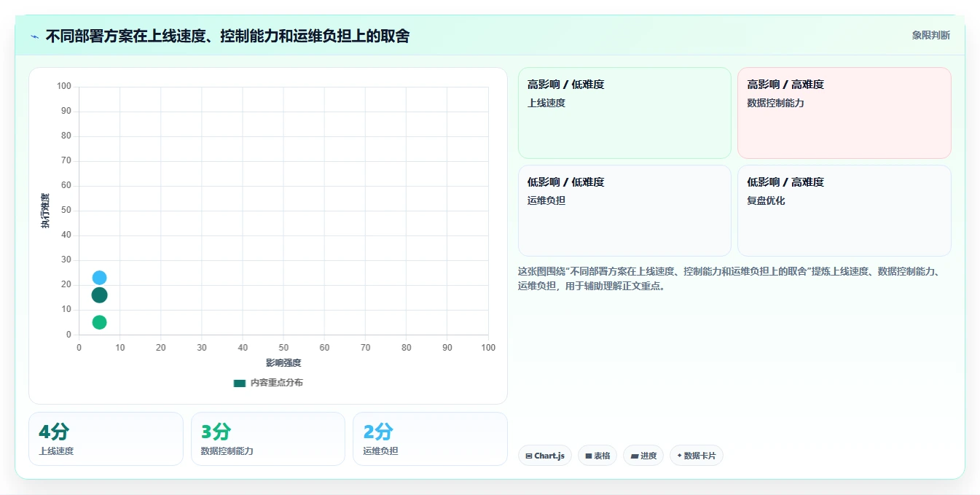The width and height of the screenshot is (980, 495).
Task: Click the 进度 chip icon
Action: [x=634, y=456]
